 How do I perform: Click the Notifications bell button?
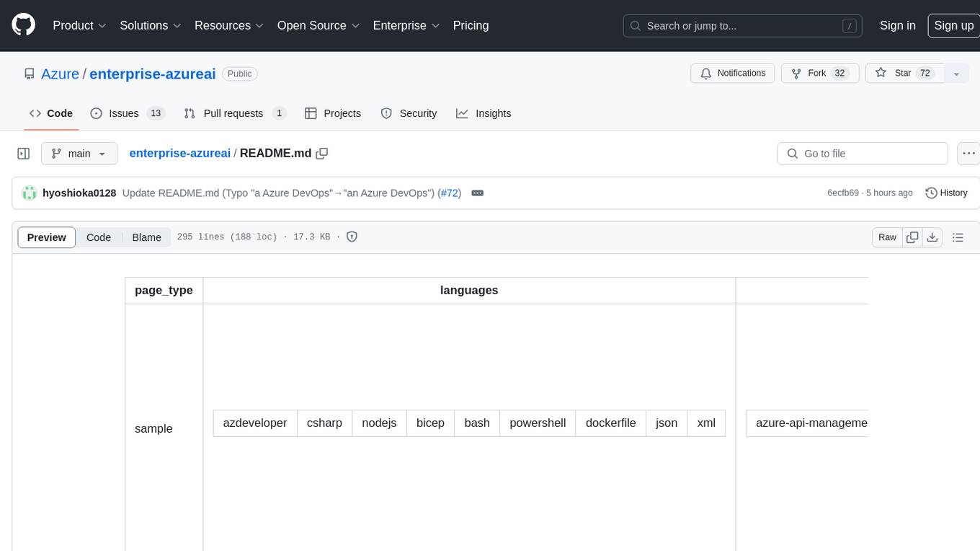tap(733, 74)
